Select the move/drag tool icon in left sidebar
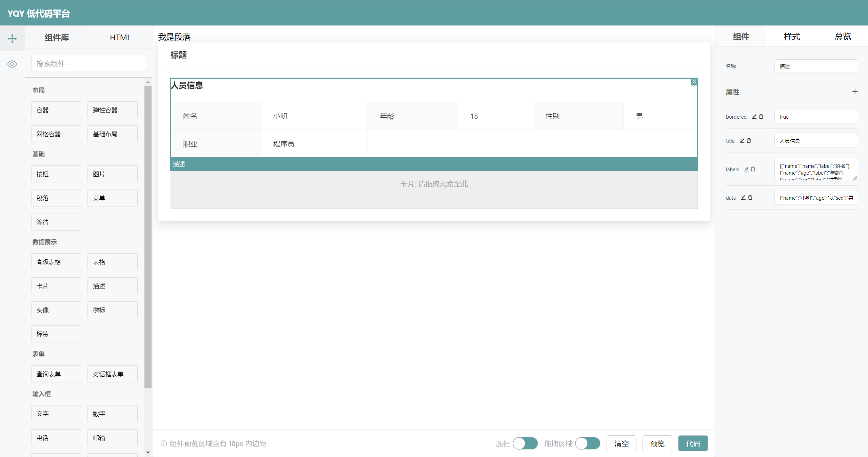868x457 pixels. tap(12, 38)
